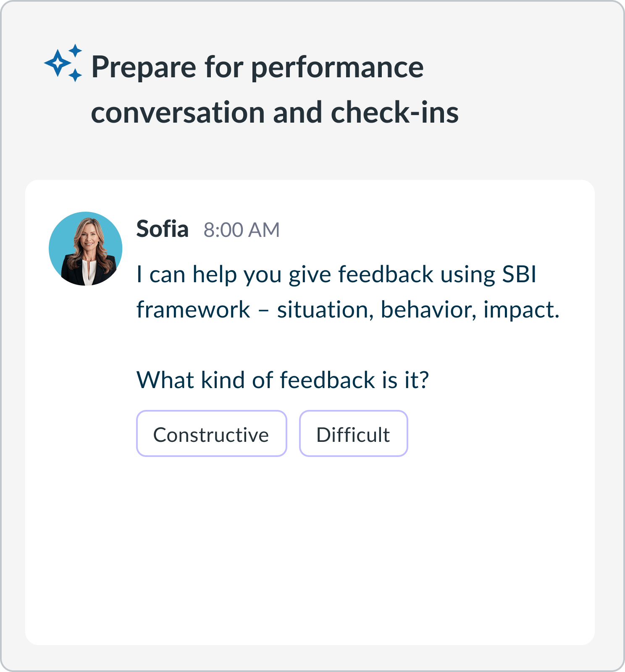
Task: Click the word 'feedback' in Sofia's first sentence
Action: [x=386, y=274]
